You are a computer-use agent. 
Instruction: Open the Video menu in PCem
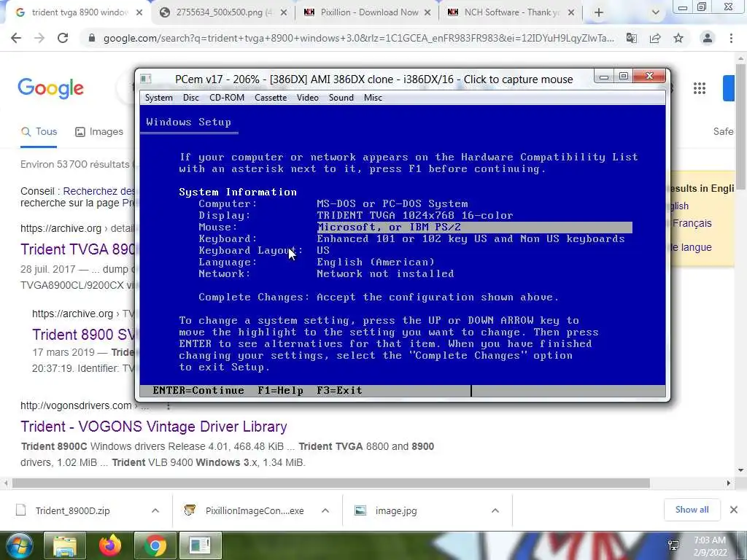point(308,98)
